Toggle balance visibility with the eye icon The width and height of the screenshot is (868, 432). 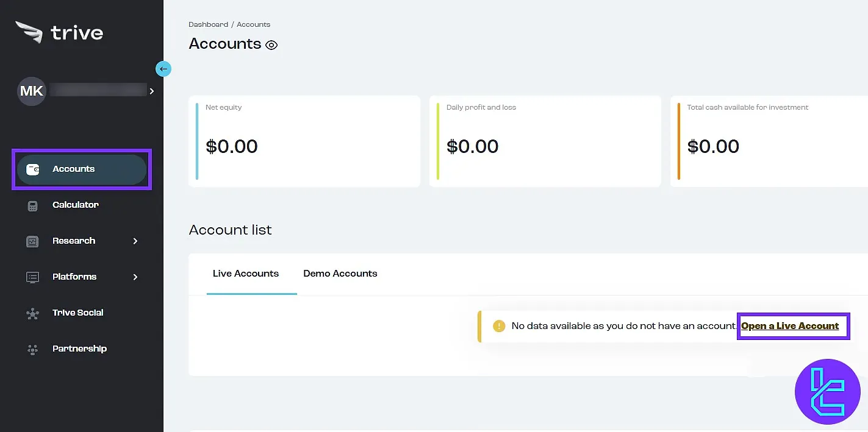(271, 44)
